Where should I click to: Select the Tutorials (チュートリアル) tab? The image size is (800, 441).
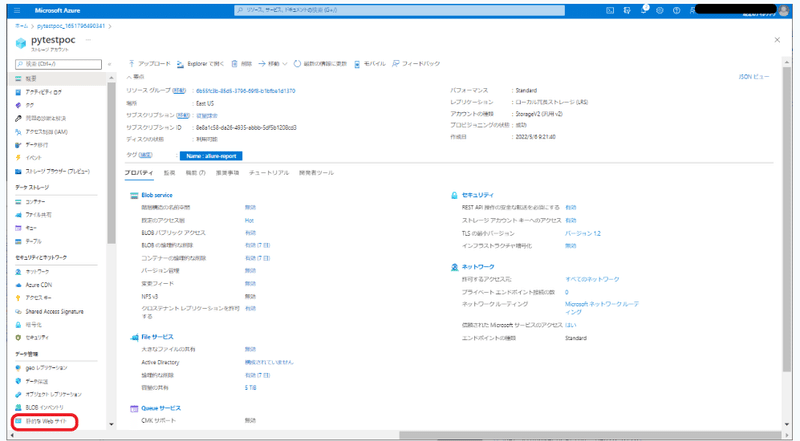pos(269,173)
